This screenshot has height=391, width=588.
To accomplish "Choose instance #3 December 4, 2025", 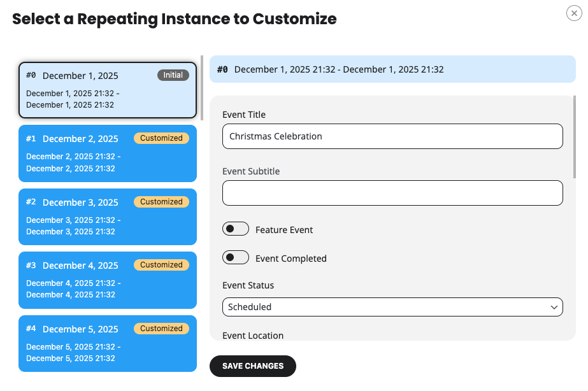I will pos(107,280).
